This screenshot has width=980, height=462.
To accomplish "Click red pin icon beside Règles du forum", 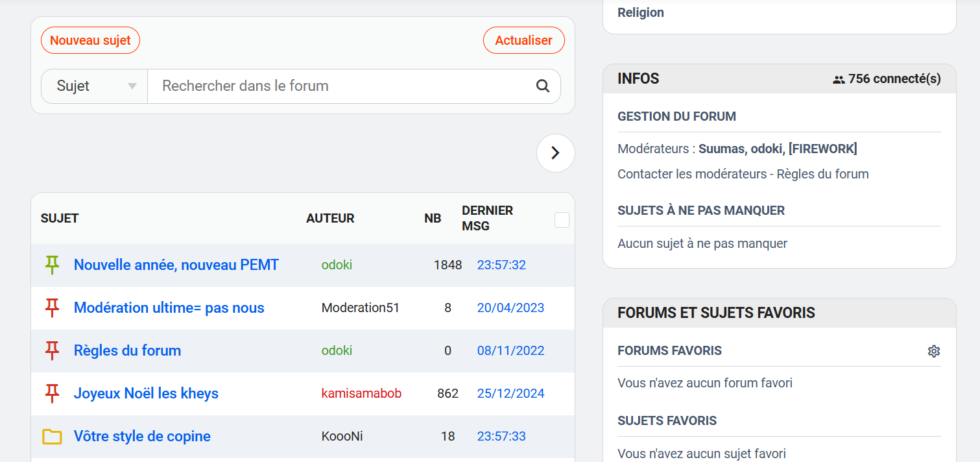I will pos(52,350).
